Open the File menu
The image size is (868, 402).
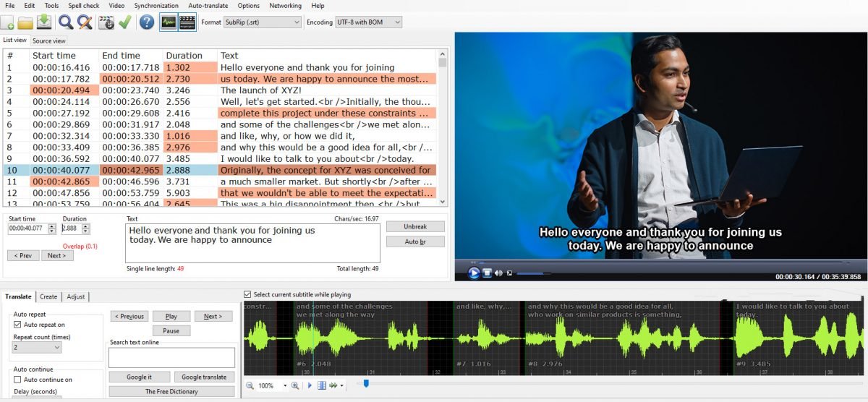(x=10, y=6)
